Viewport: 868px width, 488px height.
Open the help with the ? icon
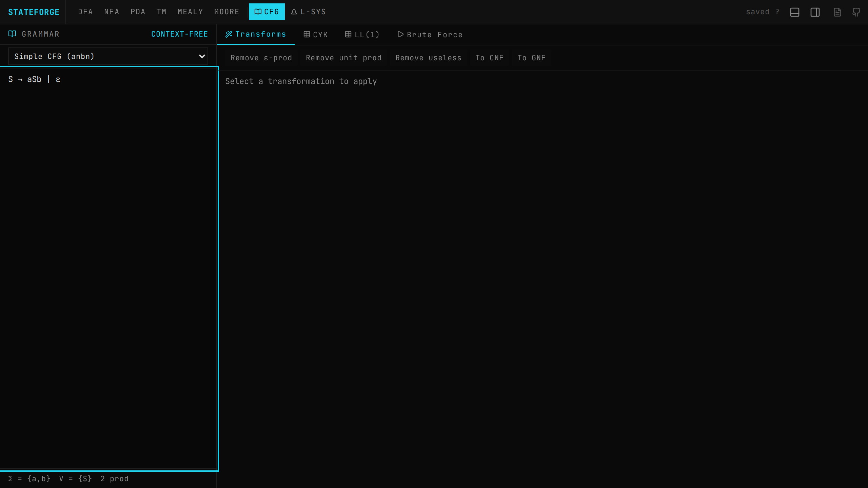coord(777,11)
